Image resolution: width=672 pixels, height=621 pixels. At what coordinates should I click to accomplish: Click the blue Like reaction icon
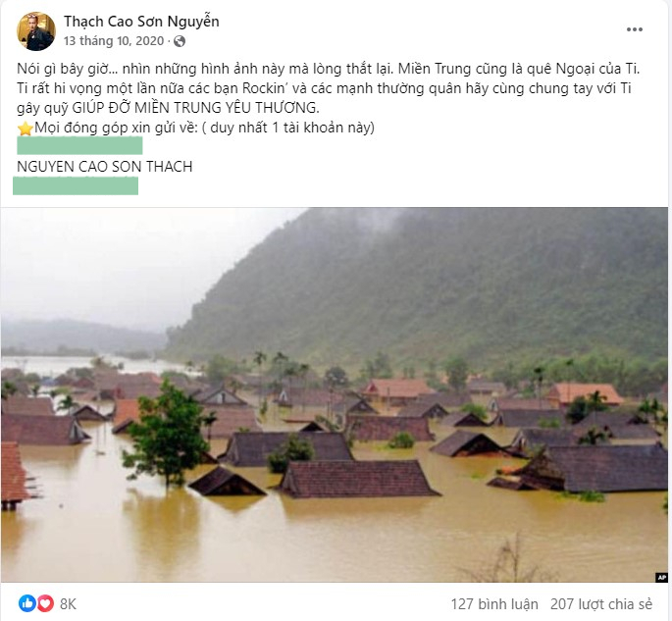(26, 602)
